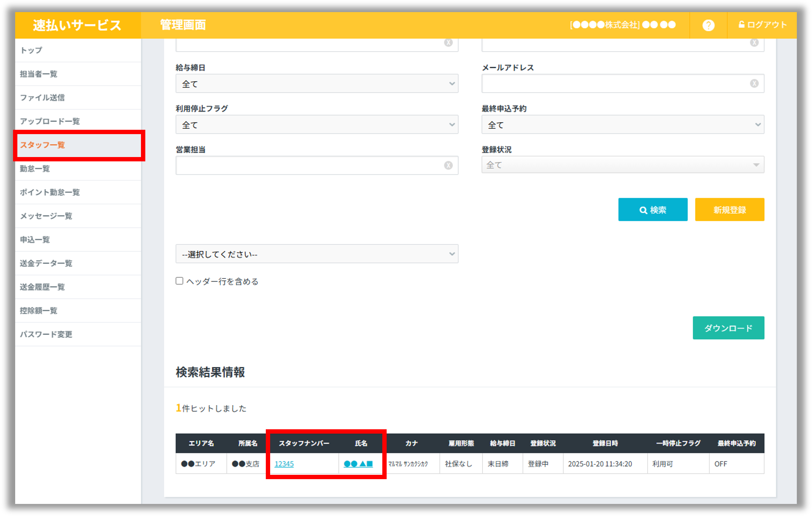Click into the メールアドレス input field
Viewport: 812px width, 516px height.
point(614,84)
